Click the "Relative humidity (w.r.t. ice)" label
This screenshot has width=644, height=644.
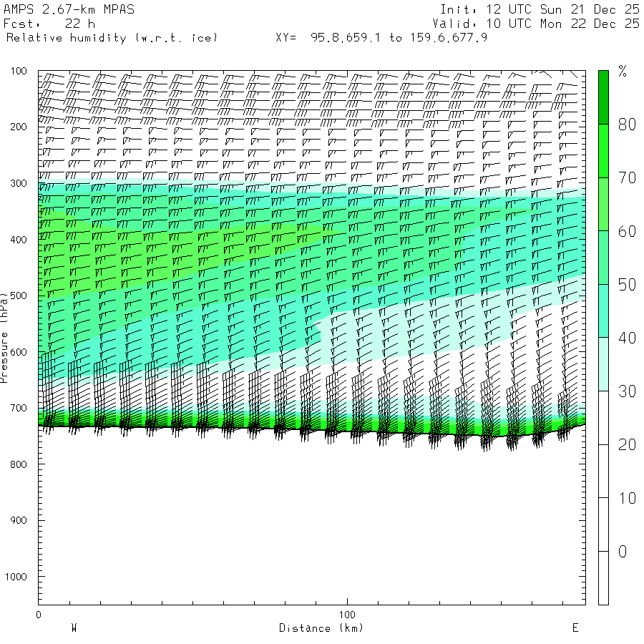pyautogui.click(x=112, y=37)
